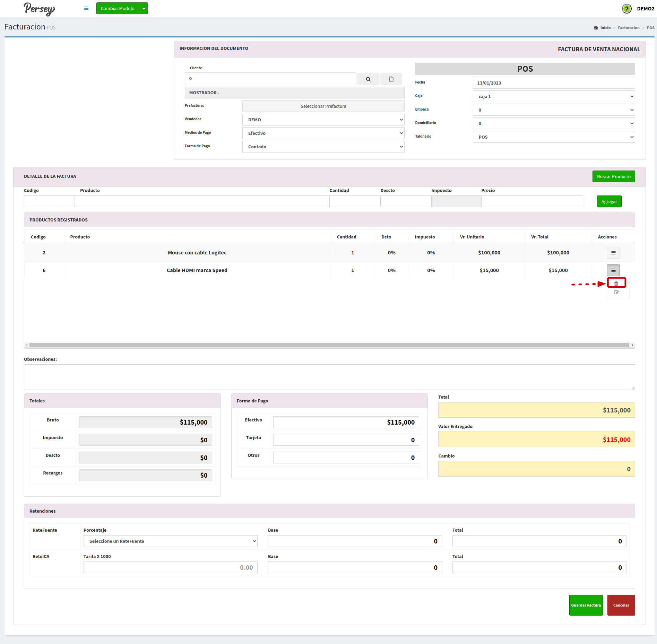Click the red Cancelar button
The width and height of the screenshot is (657, 644).
621,605
